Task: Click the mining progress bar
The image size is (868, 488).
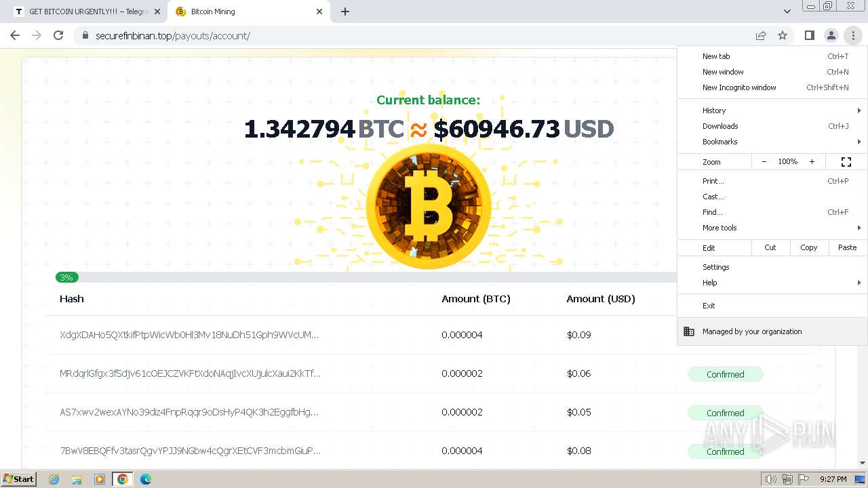Action: pos(366,277)
